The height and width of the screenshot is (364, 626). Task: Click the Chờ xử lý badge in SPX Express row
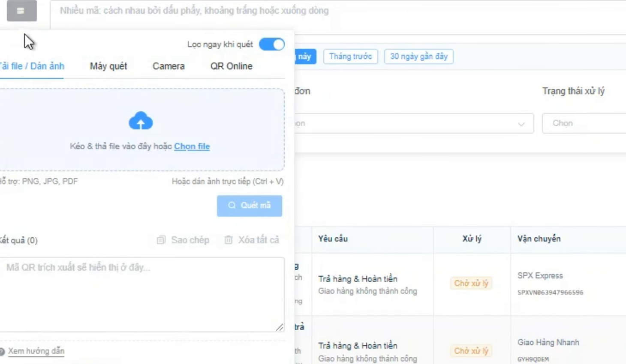[x=471, y=283]
